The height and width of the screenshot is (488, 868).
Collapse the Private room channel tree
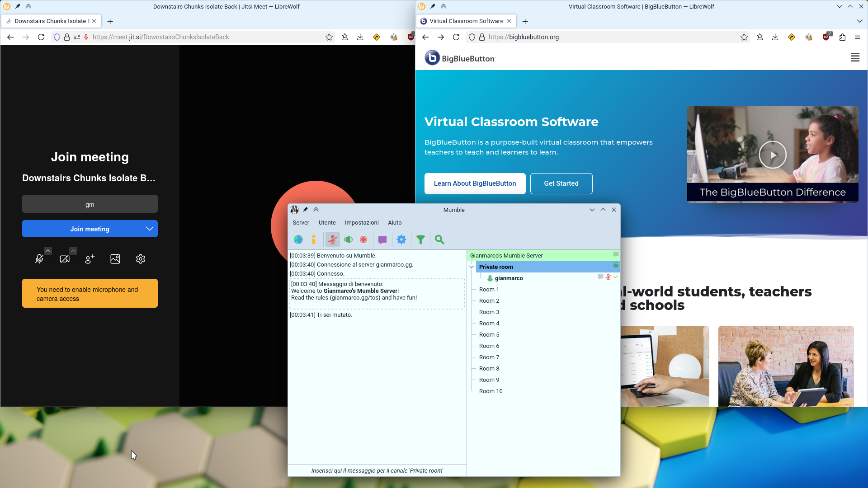point(472,267)
